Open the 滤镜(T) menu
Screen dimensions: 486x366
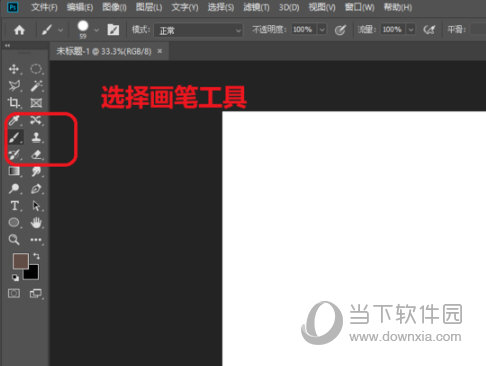click(x=256, y=7)
